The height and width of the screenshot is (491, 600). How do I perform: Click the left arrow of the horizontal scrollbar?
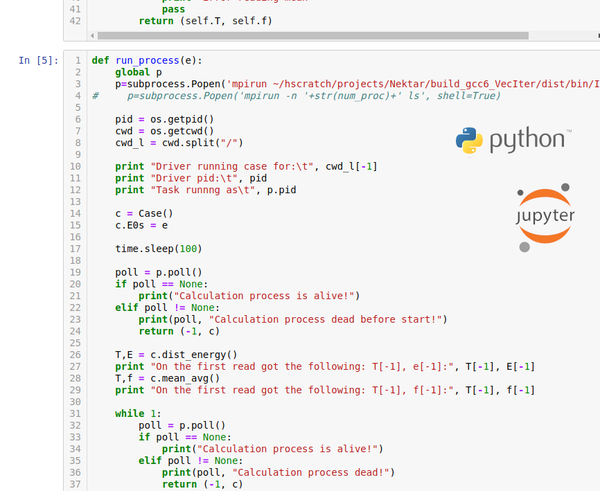click(92, 36)
